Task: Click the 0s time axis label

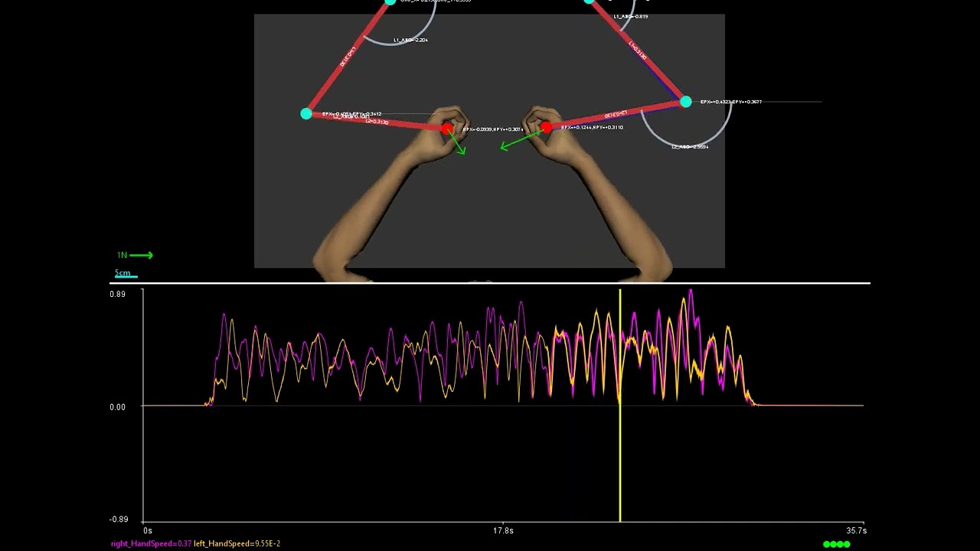Action: (x=148, y=530)
